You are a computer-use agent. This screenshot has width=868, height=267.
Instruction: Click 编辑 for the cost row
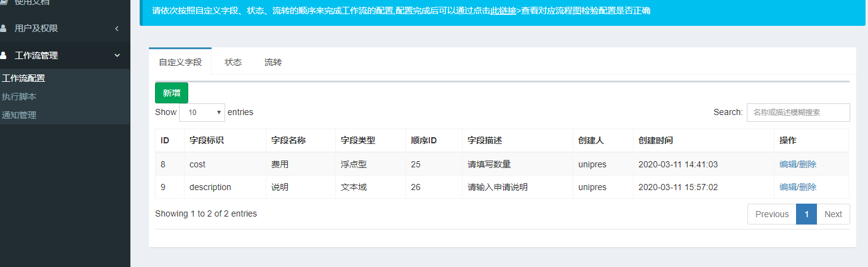(x=787, y=164)
